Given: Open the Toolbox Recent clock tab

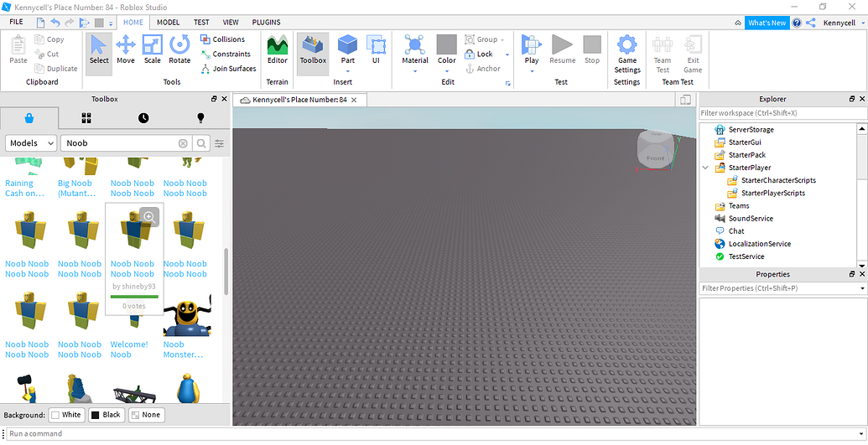Looking at the screenshot, I should tap(143, 118).
